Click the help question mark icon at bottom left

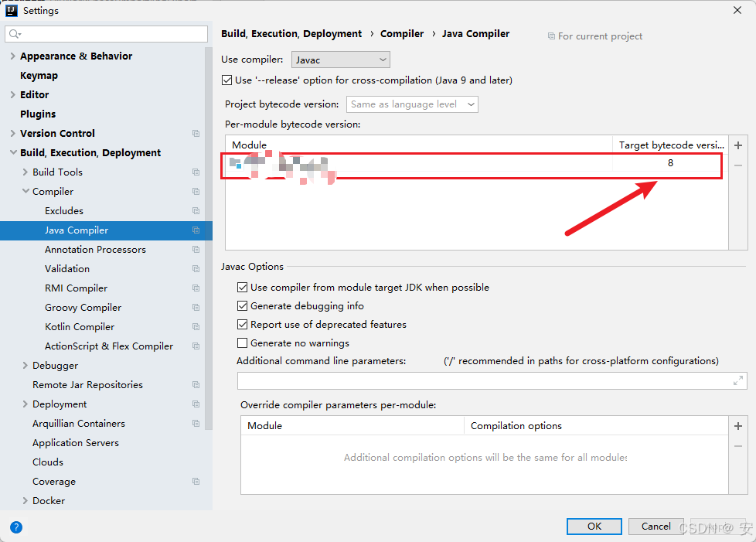[x=16, y=527]
